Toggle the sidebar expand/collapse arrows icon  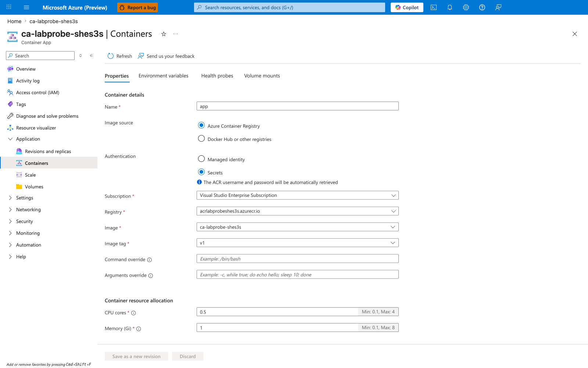(80, 56)
